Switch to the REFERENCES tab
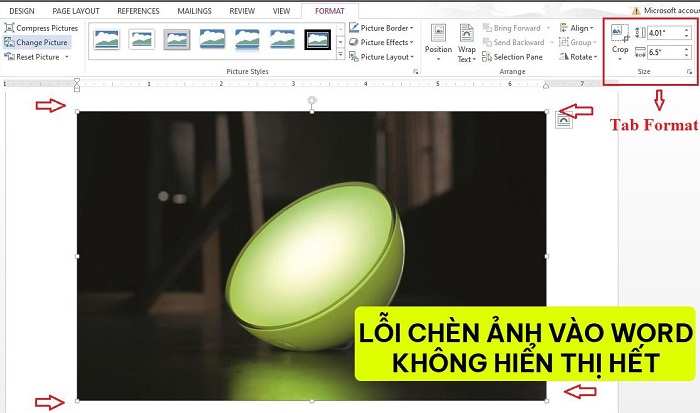The height and width of the screenshot is (413, 700). point(138,11)
